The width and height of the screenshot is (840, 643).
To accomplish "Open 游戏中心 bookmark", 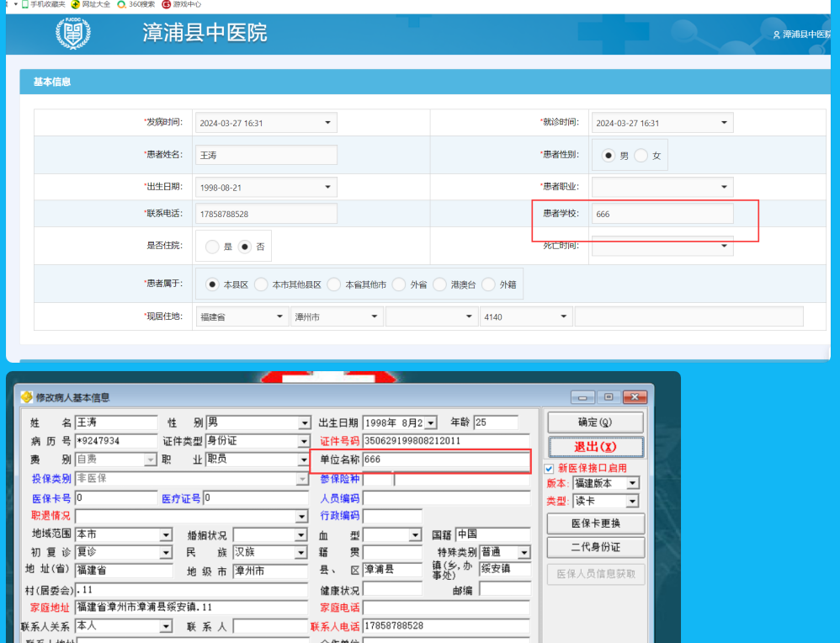I will (x=182, y=4).
